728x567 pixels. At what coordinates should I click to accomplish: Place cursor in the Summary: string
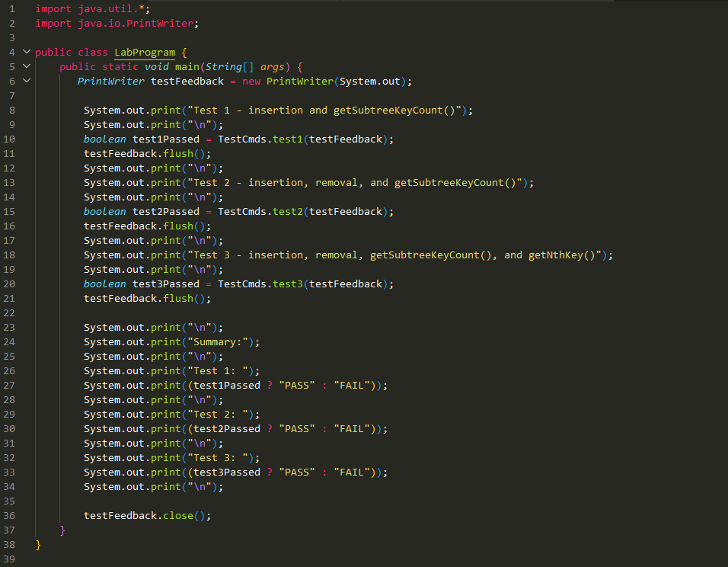click(228, 341)
